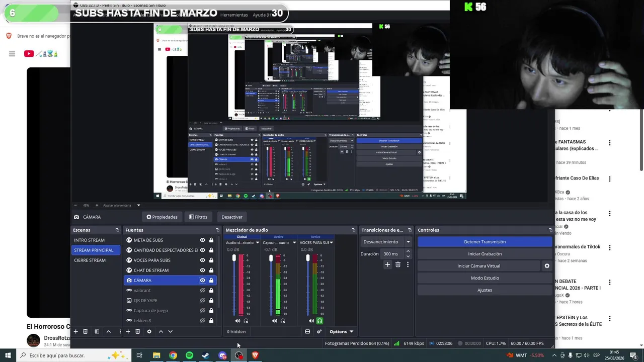Image resolution: width=644 pixels, height=362 pixels.
Task: Show the QR DE YAPE source
Action: [202, 301]
